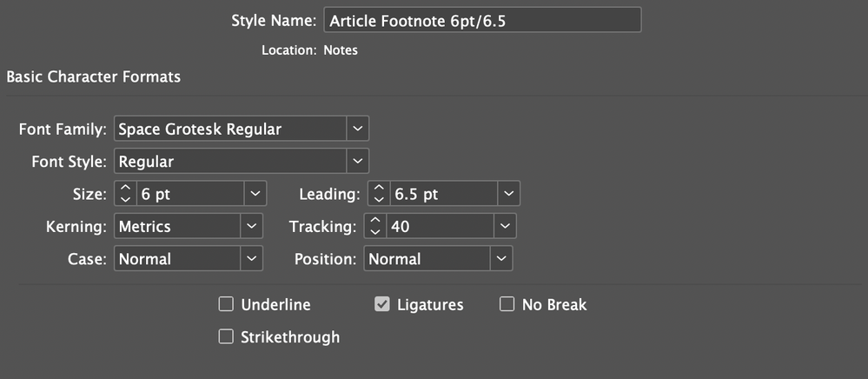Open the Position dropdown menu
Viewport: 868px width, 379px height.
[501, 258]
